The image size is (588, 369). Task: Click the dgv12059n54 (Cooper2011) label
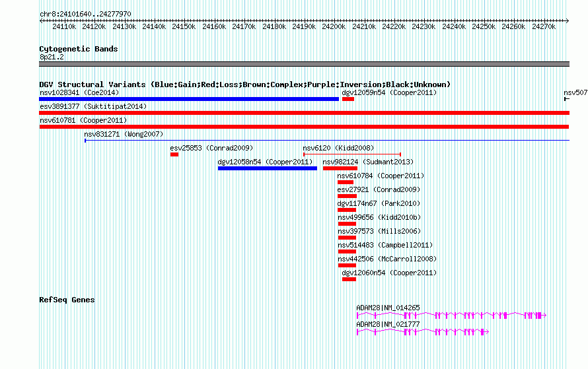coord(389,92)
